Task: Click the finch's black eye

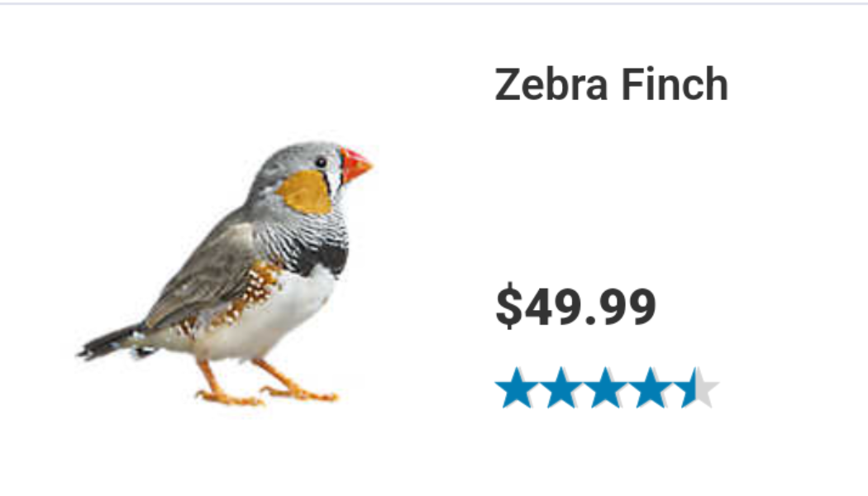Action: tap(321, 162)
